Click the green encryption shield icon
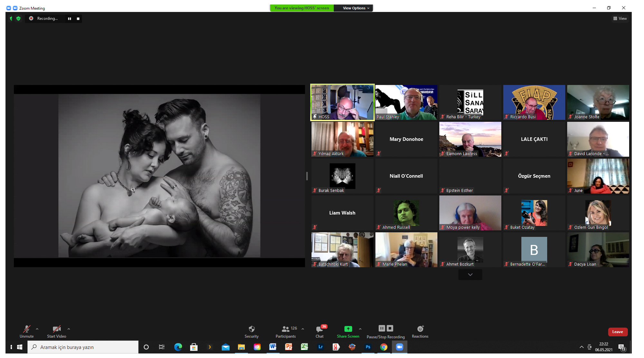 (x=18, y=19)
